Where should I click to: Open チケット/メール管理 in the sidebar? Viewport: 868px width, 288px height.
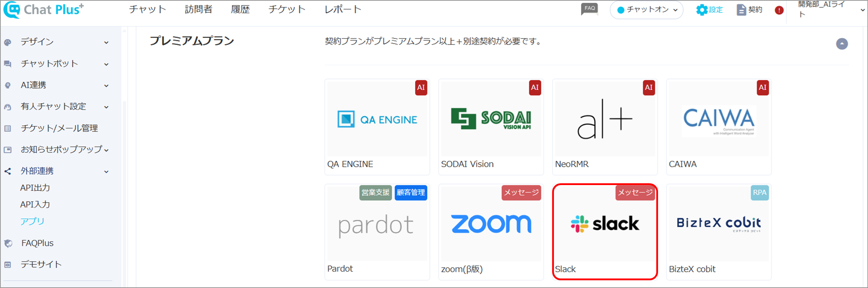(x=59, y=128)
